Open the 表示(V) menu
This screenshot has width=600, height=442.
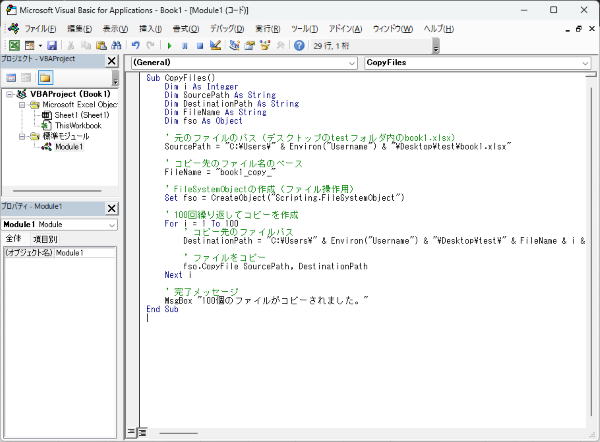pyautogui.click(x=115, y=29)
